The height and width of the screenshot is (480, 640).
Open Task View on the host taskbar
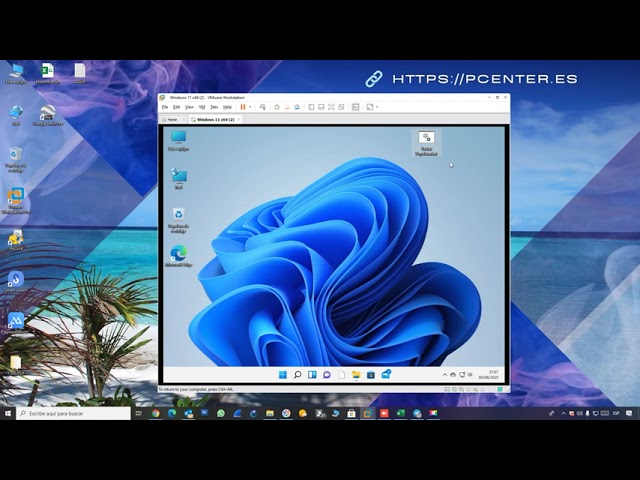pyautogui.click(x=139, y=413)
